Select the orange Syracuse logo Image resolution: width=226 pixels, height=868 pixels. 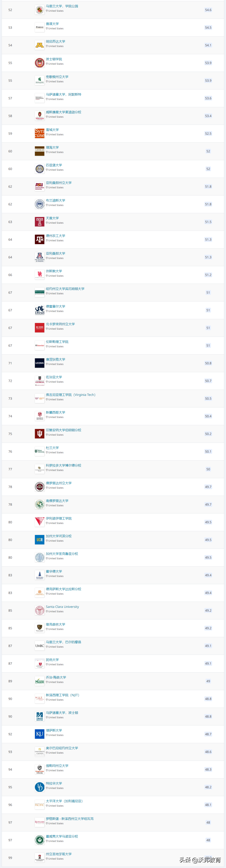39,133
